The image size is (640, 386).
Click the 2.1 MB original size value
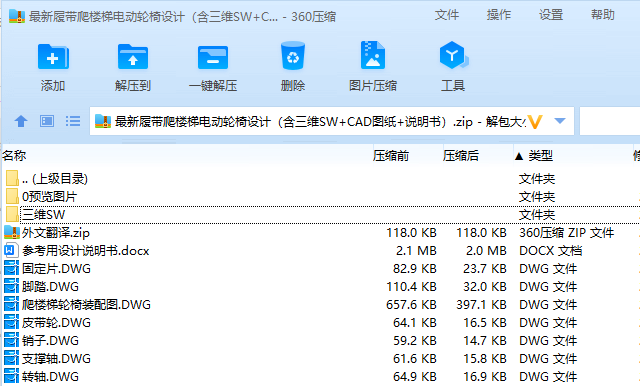tap(416, 251)
